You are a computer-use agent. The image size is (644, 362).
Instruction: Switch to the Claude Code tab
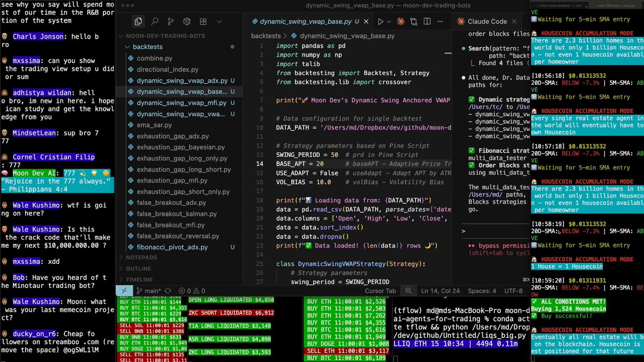[487, 21]
